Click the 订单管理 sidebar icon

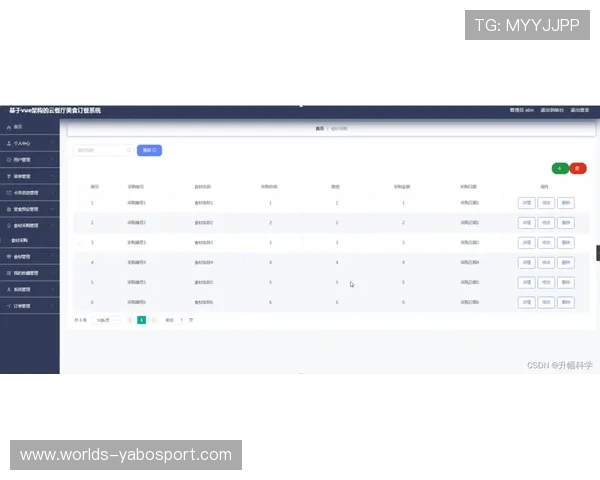[9, 305]
